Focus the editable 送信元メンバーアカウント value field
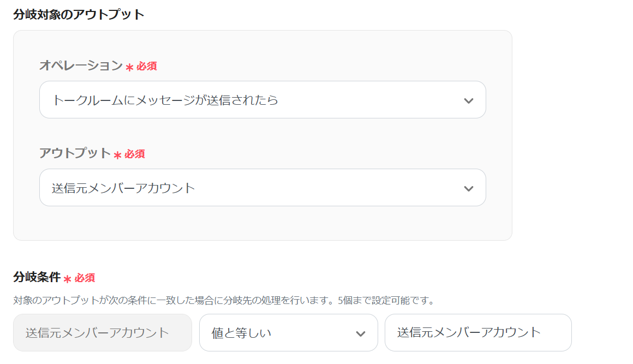Viewport: 633px width, 364px height. point(477,332)
